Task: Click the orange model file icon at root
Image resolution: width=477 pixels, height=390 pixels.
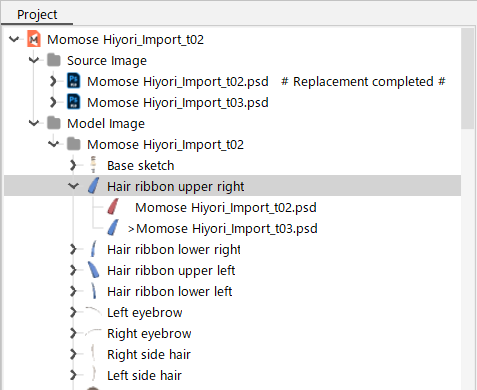Action: tap(34, 39)
